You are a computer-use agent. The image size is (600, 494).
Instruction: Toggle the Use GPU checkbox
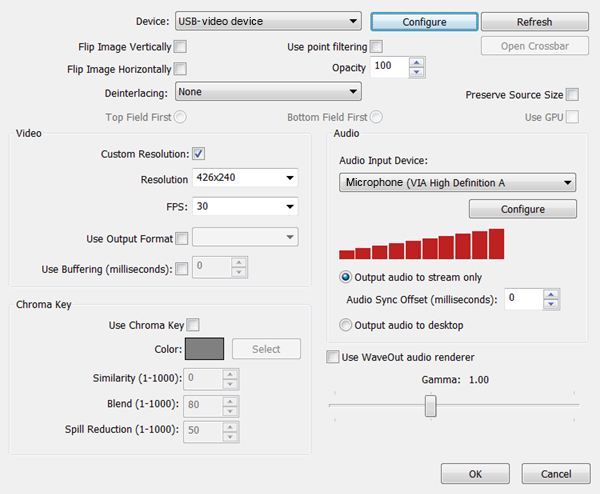click(572, 117)
